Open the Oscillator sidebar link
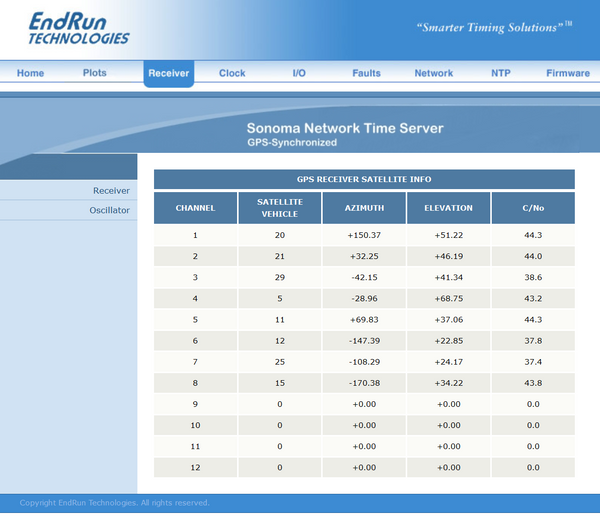Viewport: 600px width, 522px height. point(109,210)
